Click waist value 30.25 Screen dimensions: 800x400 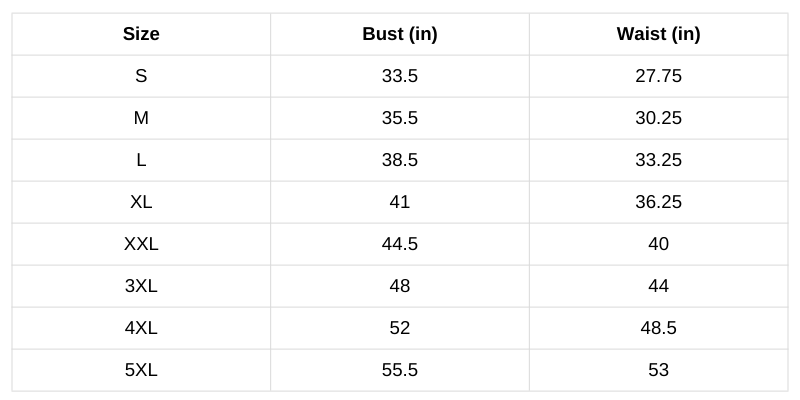658,118
